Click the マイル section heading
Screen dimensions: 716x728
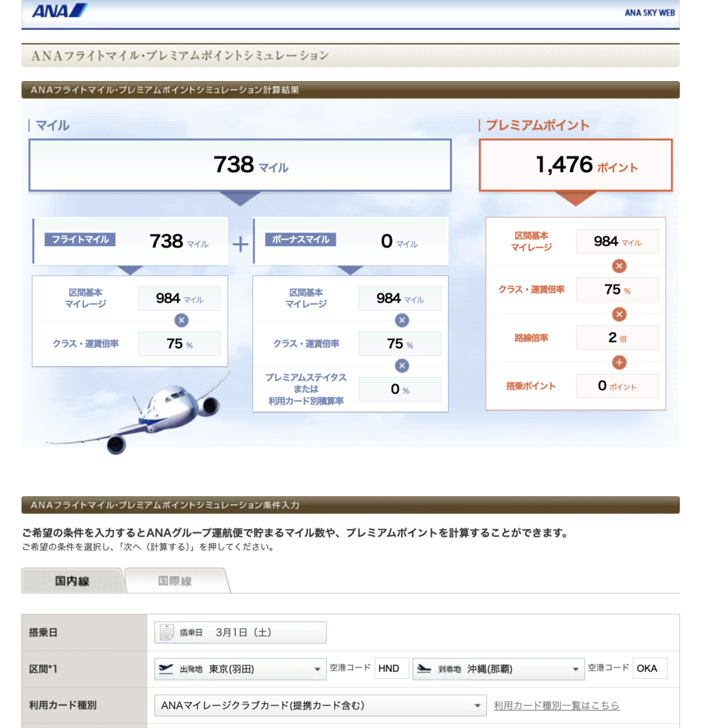click(53, 125)
